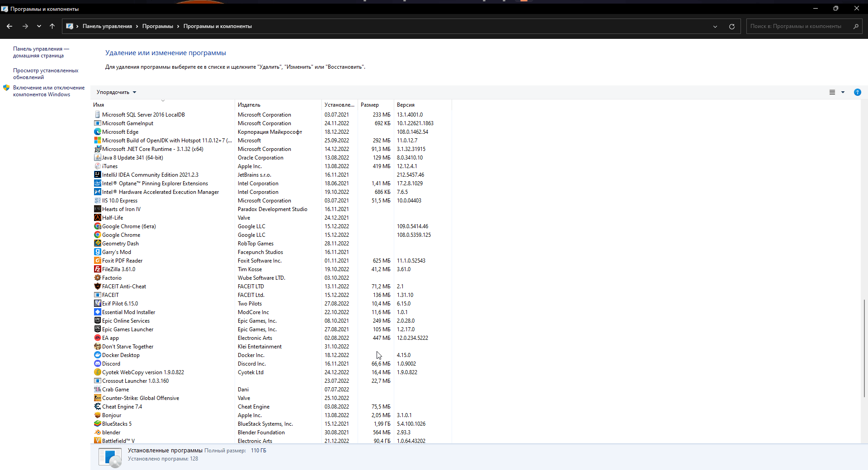Select Cyotek WebCopy version 1.9.0.822

(271, 372)
